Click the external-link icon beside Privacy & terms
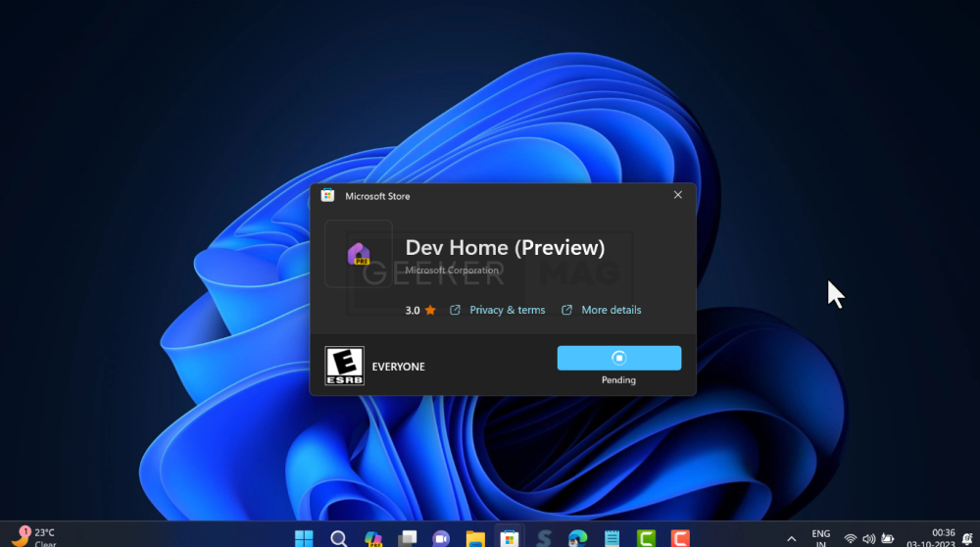 click(x=455, y=310)
